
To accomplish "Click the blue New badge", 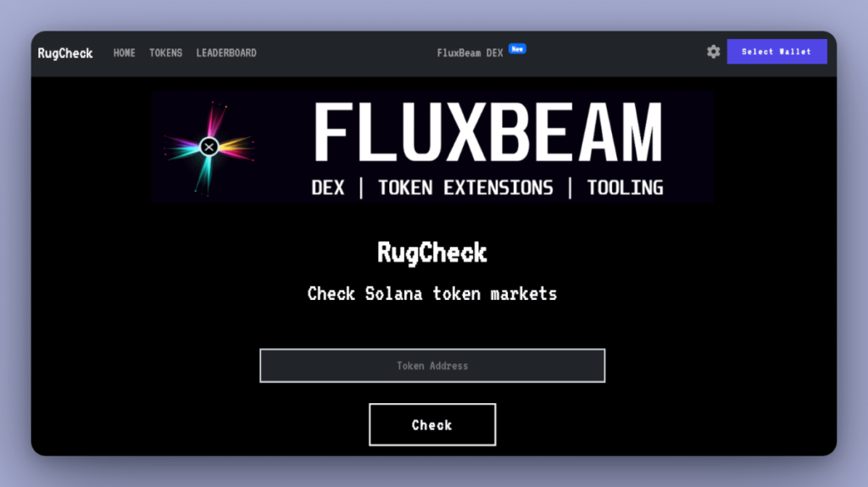I will [517, 49].
